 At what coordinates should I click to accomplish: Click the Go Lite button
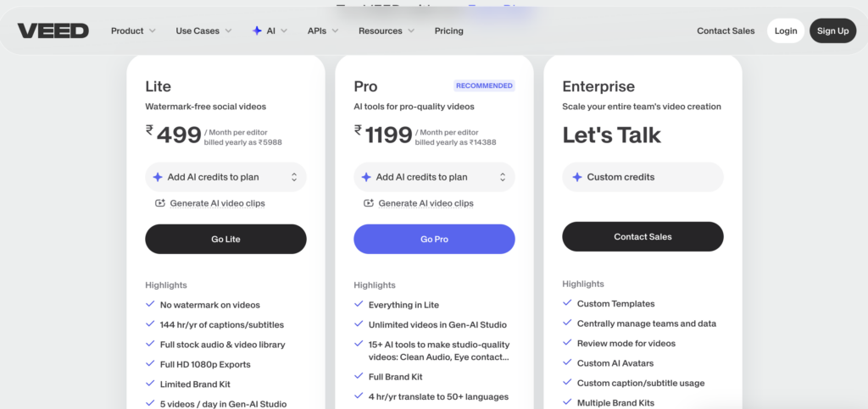225,239
